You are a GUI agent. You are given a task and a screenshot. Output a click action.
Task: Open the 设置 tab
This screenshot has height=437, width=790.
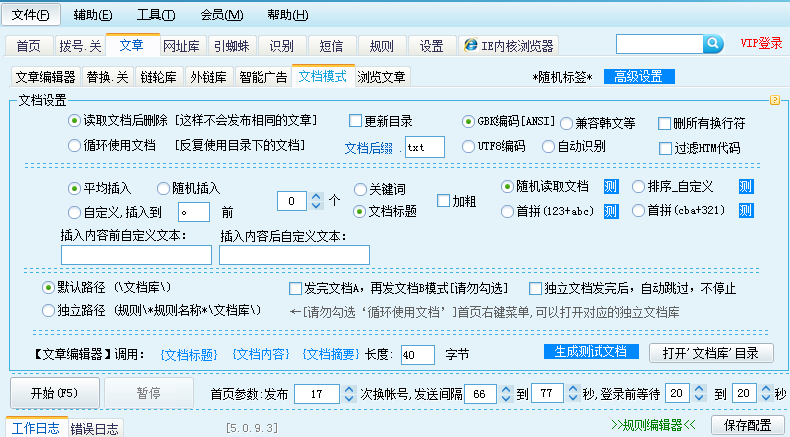tap(432, 46)
